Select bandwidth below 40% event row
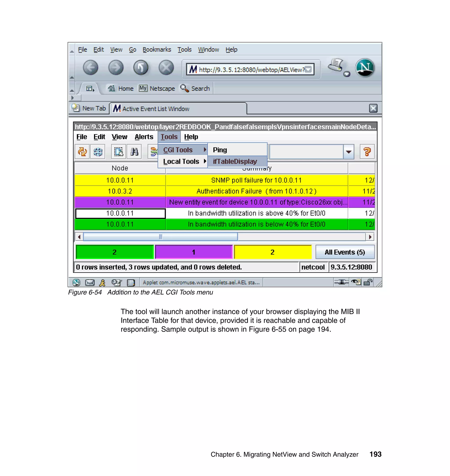This screenshot has height=476, width=450. coord(225,224)
